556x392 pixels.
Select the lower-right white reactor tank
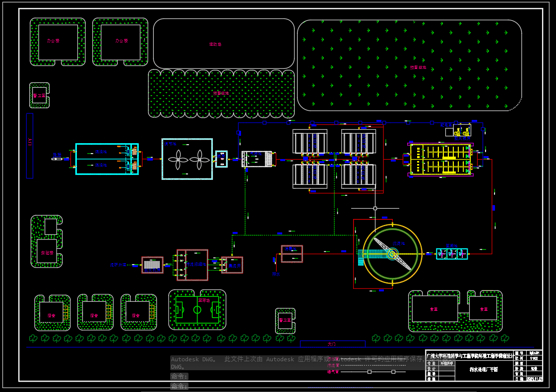coord(359,176)
